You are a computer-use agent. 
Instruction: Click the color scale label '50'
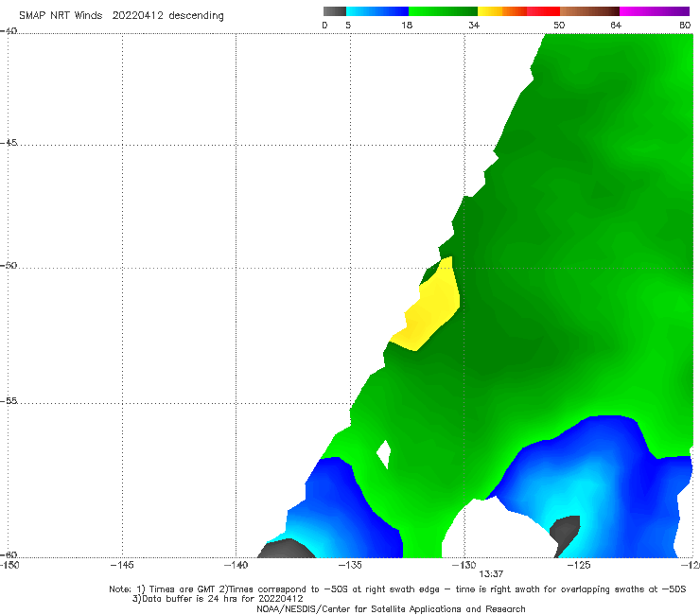[x=559, y=26]
